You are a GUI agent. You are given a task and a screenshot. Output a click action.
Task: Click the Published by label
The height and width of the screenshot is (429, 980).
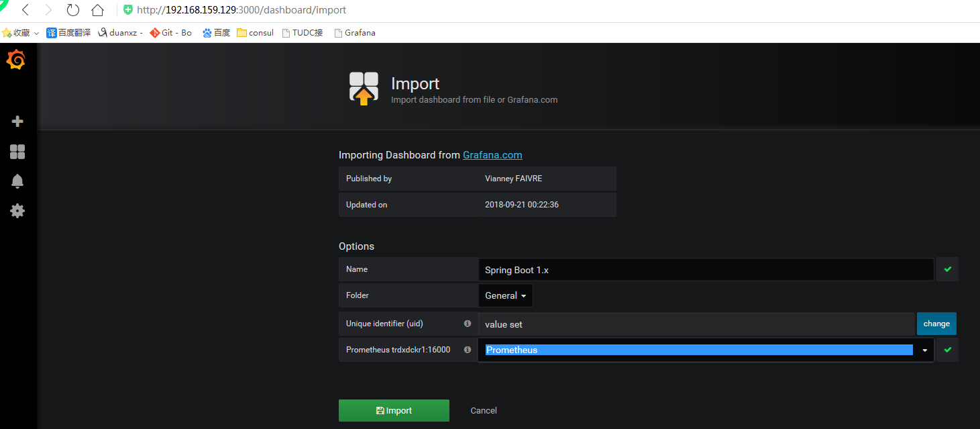369,179
